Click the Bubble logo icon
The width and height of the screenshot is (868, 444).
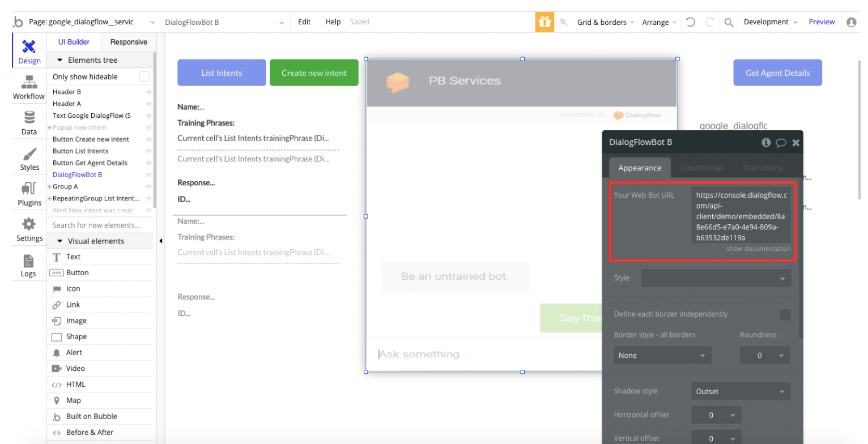(x=18, y=22)
